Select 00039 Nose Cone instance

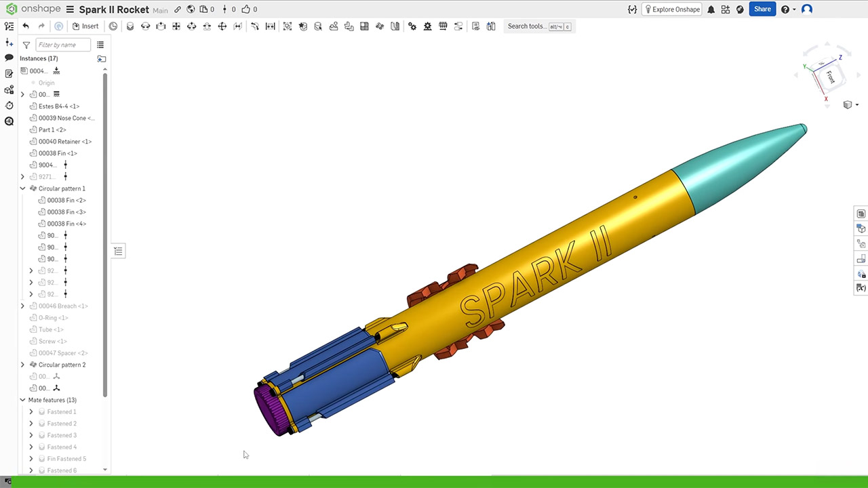tap(66, 118)
